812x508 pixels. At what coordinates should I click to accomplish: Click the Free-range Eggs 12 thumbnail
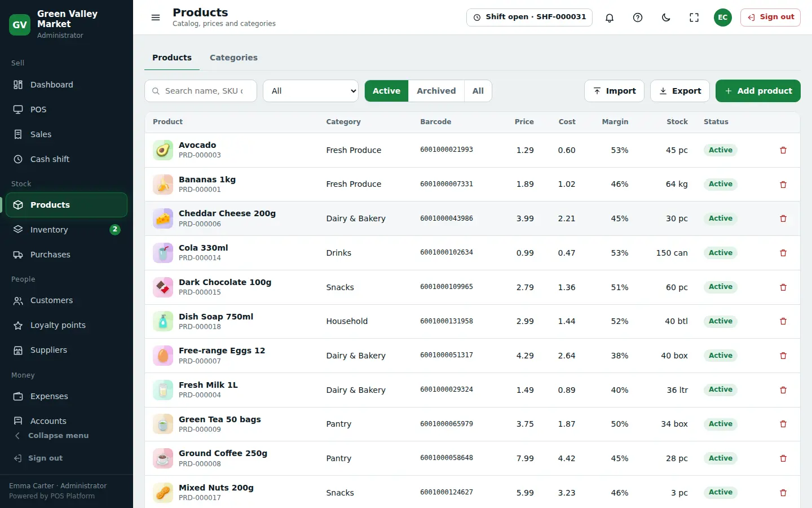163,356
